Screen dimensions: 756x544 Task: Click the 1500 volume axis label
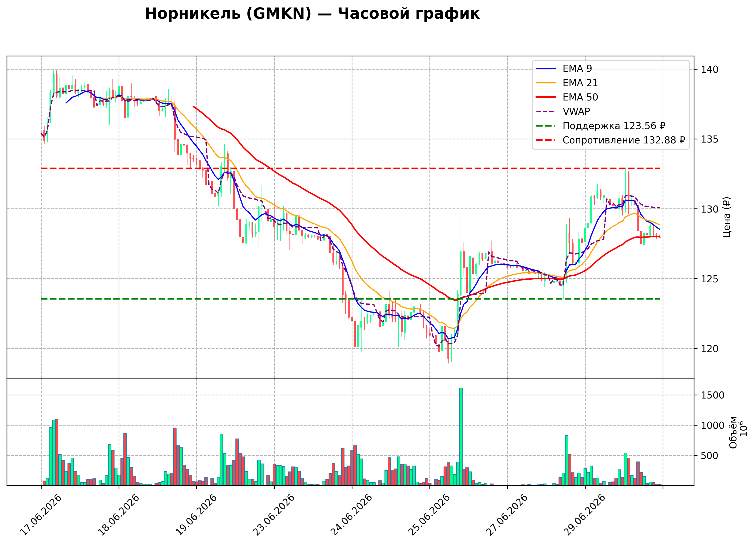713,396
